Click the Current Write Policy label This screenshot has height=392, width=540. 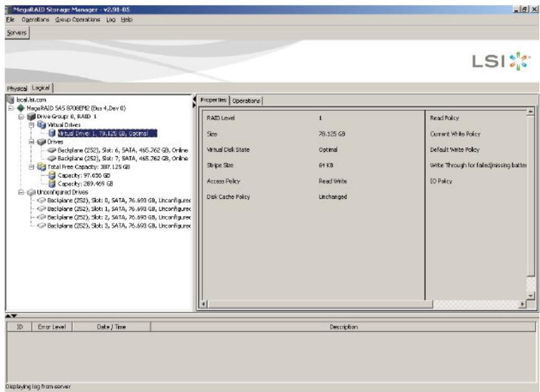455,134
